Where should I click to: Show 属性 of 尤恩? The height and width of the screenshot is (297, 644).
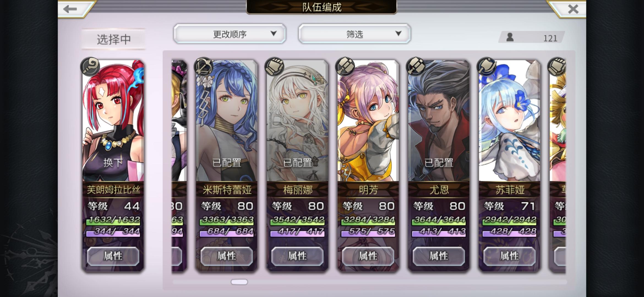439,256
